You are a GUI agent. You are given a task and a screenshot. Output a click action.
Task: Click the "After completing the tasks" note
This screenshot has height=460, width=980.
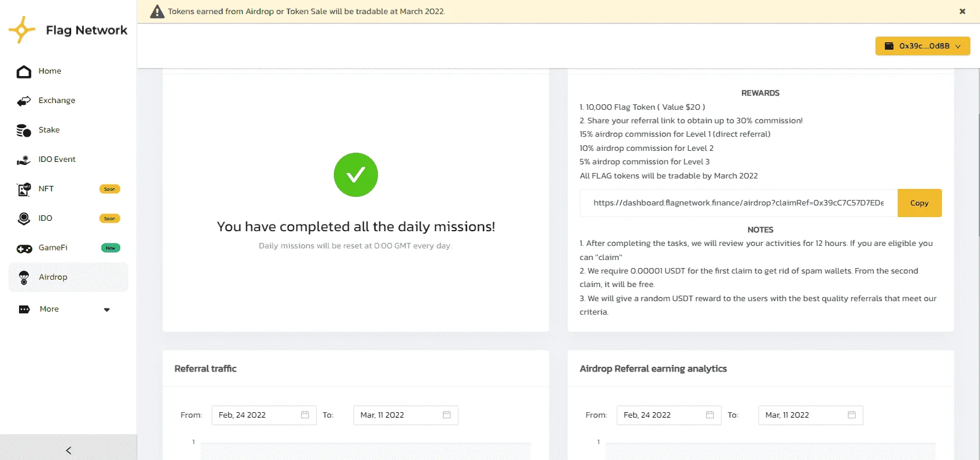(757, 250)
